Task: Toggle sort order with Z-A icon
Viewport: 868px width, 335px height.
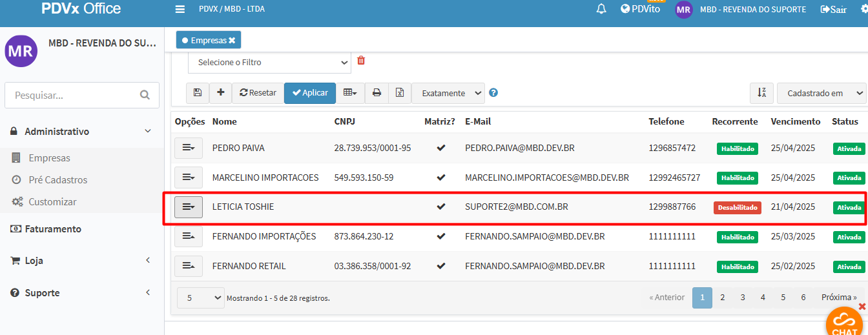Action: 762,93
